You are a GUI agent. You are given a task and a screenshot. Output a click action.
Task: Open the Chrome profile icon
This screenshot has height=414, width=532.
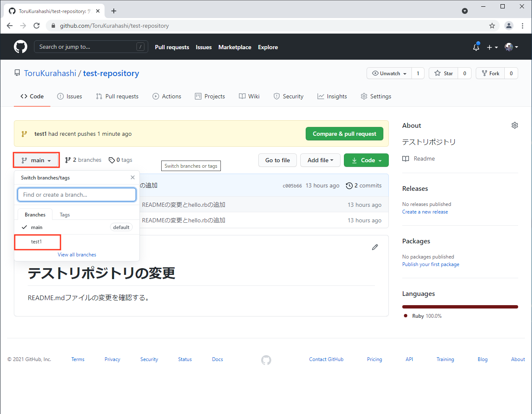tap(509, 26)
